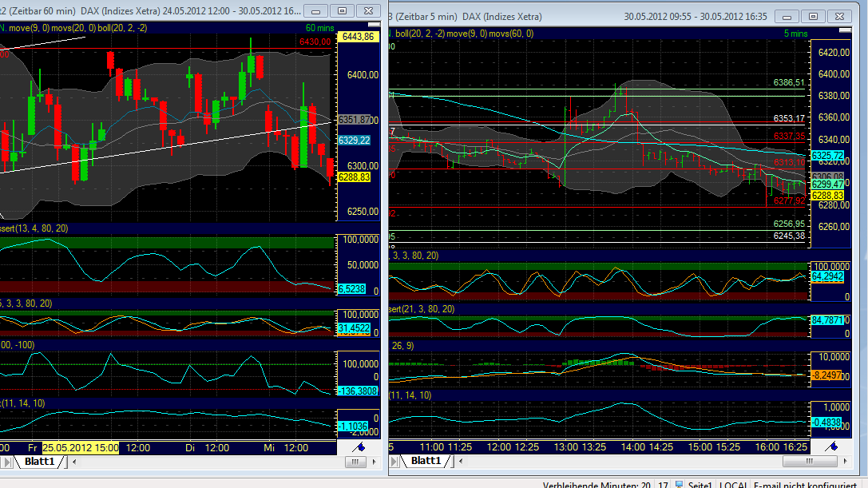
Task: Click the monitor icon beside Seite1 in the status bar
Action: pos(680,485)
